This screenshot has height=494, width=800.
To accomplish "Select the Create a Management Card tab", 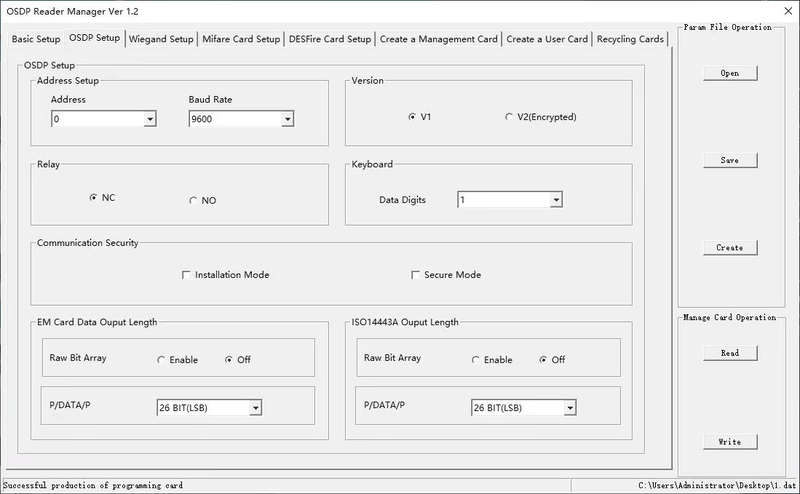I will [438, 39].
